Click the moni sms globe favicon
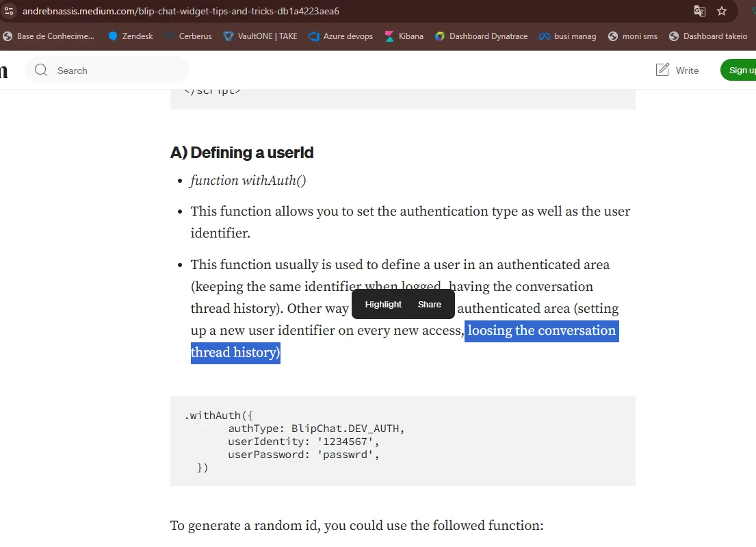756x547 pixels. [x=613, y=36]
